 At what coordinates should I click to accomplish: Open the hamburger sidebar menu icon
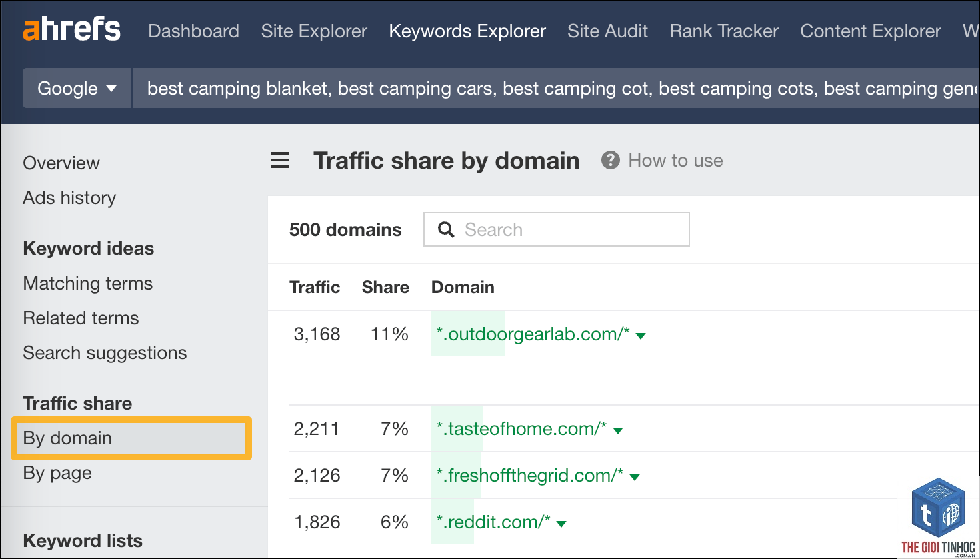tap(280, 161)
